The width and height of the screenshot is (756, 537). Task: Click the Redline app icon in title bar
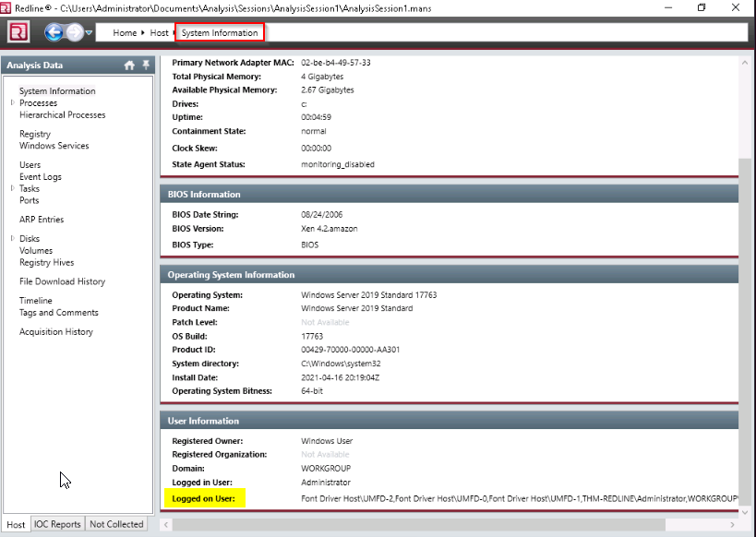[6, 7]
